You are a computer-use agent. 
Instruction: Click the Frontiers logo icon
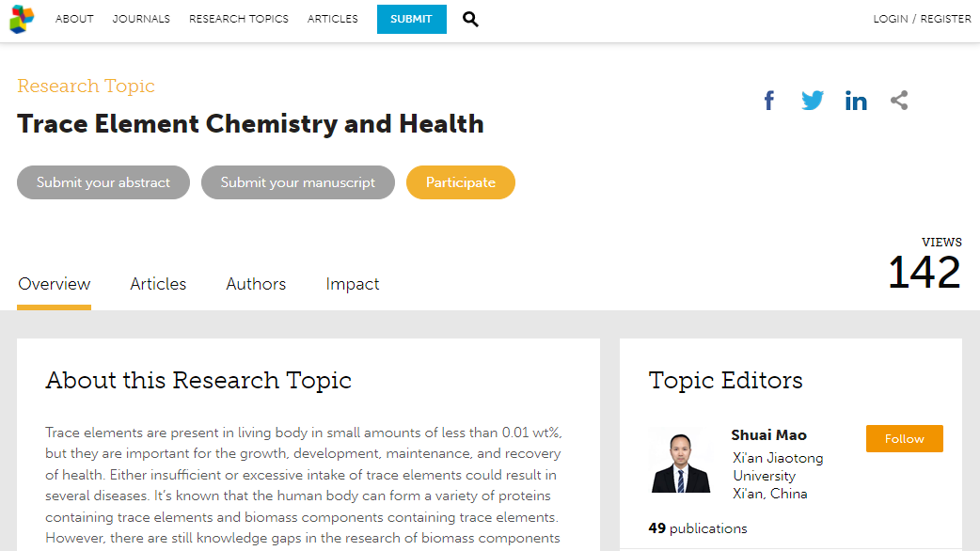tap(22, 19)
